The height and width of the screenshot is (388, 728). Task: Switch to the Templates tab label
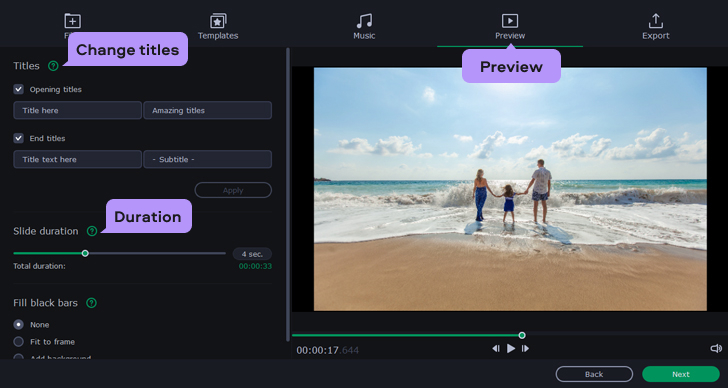[x=218, y=36]
